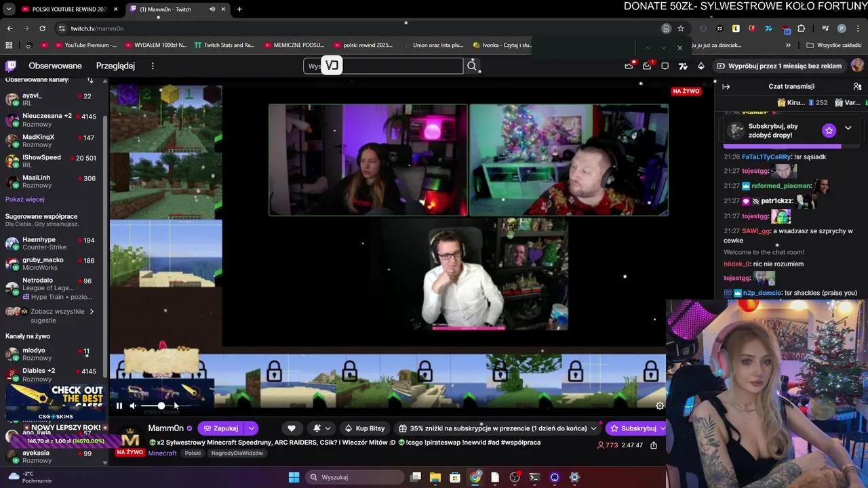The width and height of the screenshot is (868, 488).
Task: Expand the Zapukaj dropdown arrow
Action: coord(252,428)
